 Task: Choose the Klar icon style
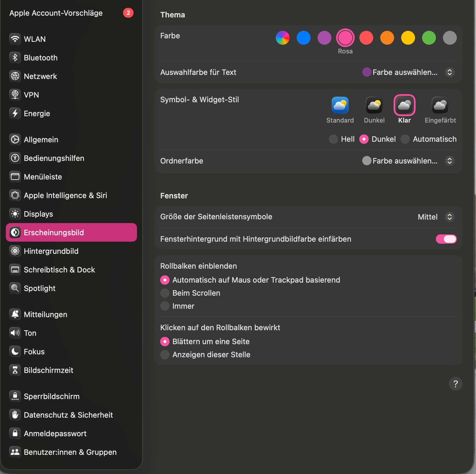pyautogui.click(x=405, y=105)
